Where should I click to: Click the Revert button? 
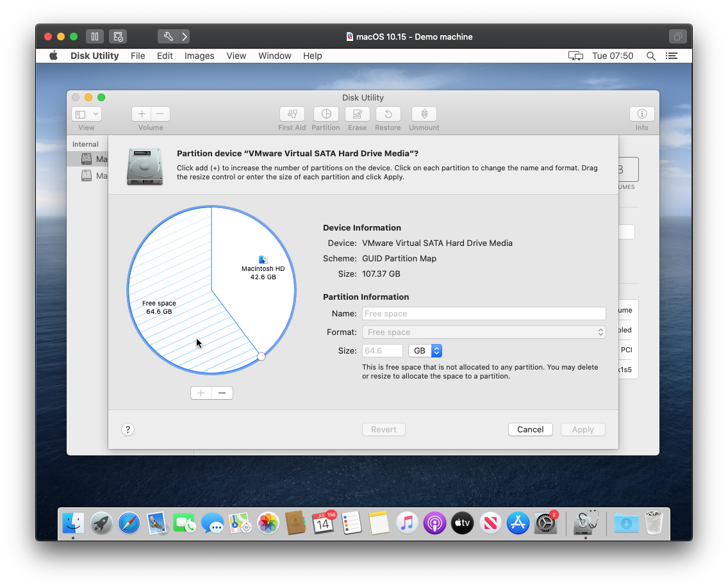[383, 430]
